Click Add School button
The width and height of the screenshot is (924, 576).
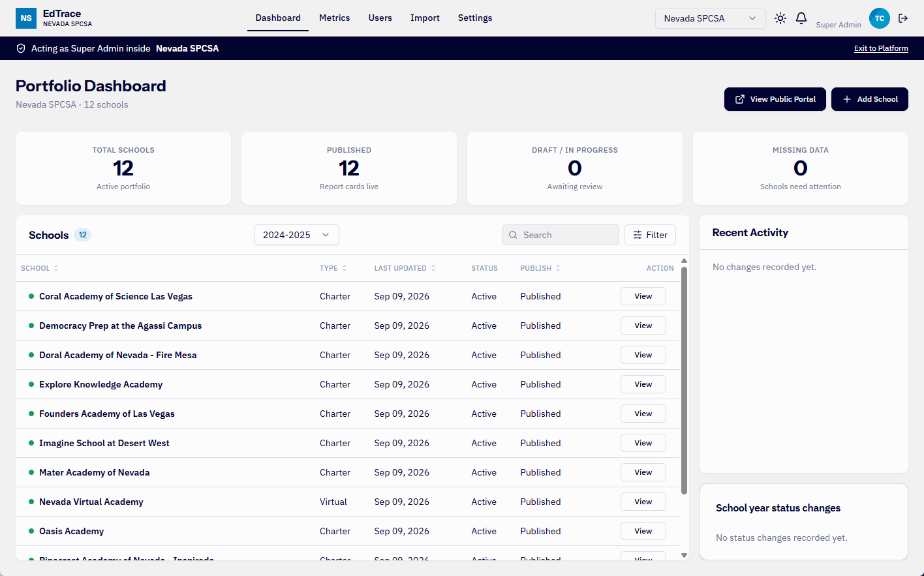coord(870,99)
